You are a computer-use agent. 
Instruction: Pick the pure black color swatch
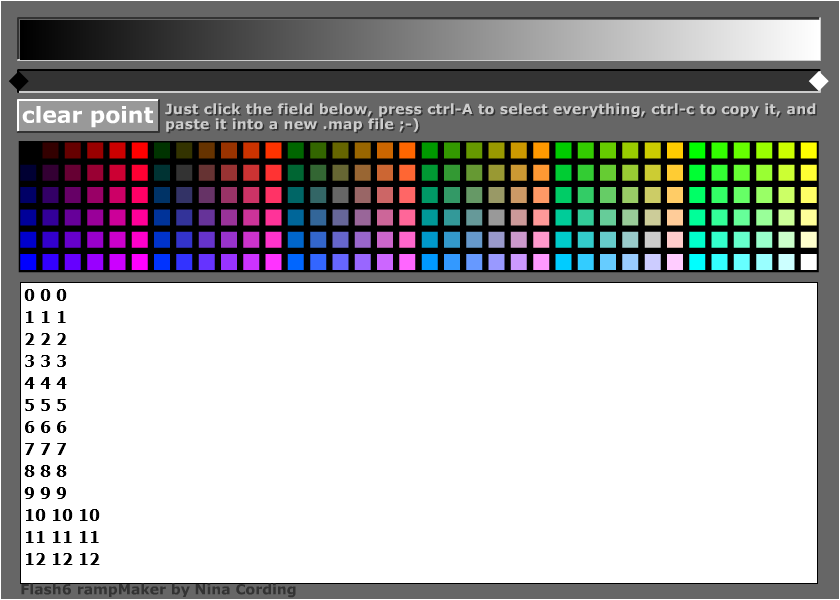click(x=29, y=151)
